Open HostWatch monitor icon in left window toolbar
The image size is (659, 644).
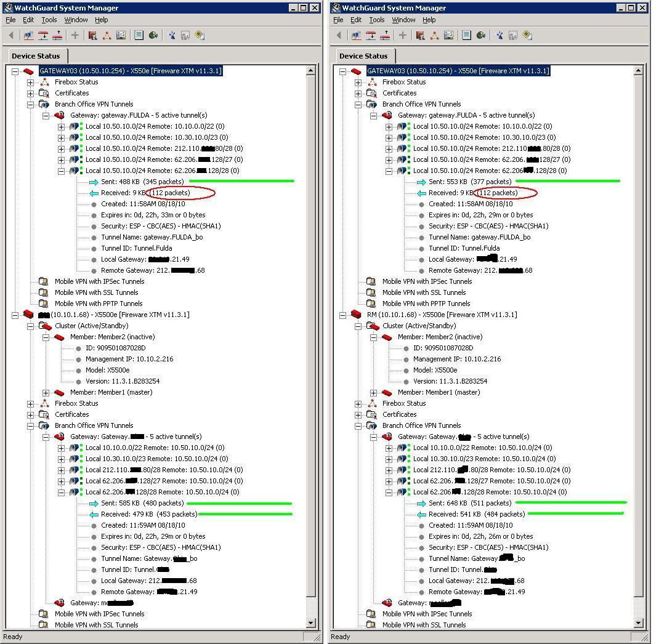(x=121, y=35)
